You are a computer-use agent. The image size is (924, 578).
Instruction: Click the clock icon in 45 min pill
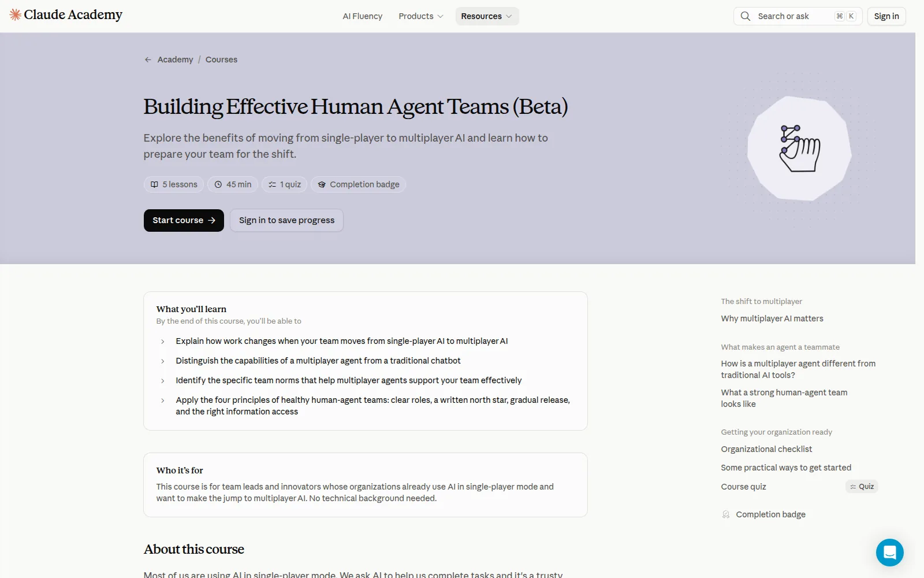[218, 184]
